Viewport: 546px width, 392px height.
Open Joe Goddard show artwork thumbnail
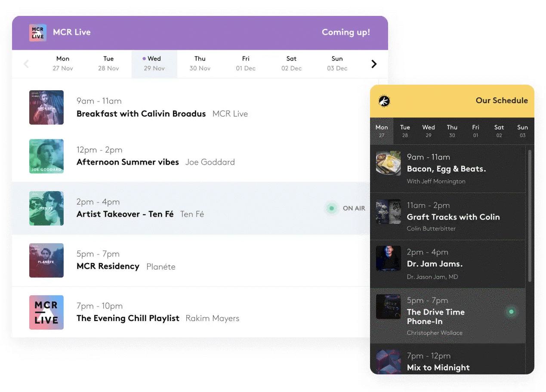tap(46, 156)
